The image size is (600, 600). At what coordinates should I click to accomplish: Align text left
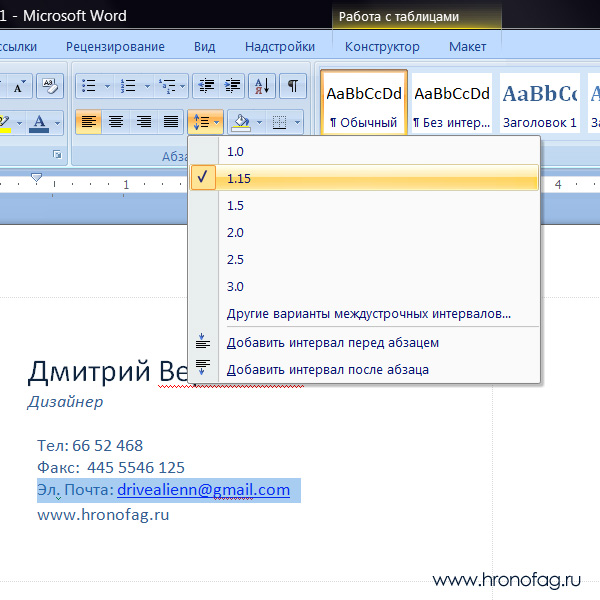(89, 122)
